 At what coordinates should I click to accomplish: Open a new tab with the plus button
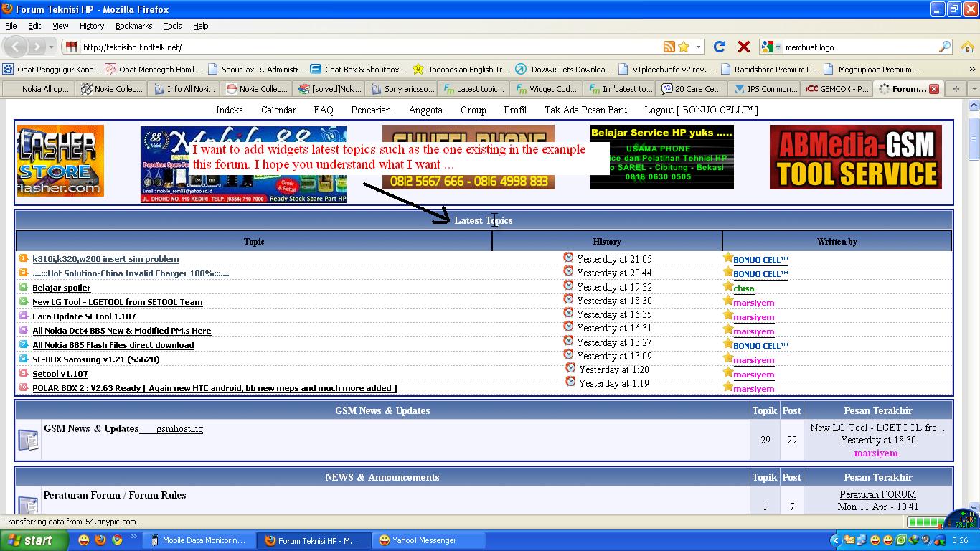pyautogui.click(x=956, y=89)
